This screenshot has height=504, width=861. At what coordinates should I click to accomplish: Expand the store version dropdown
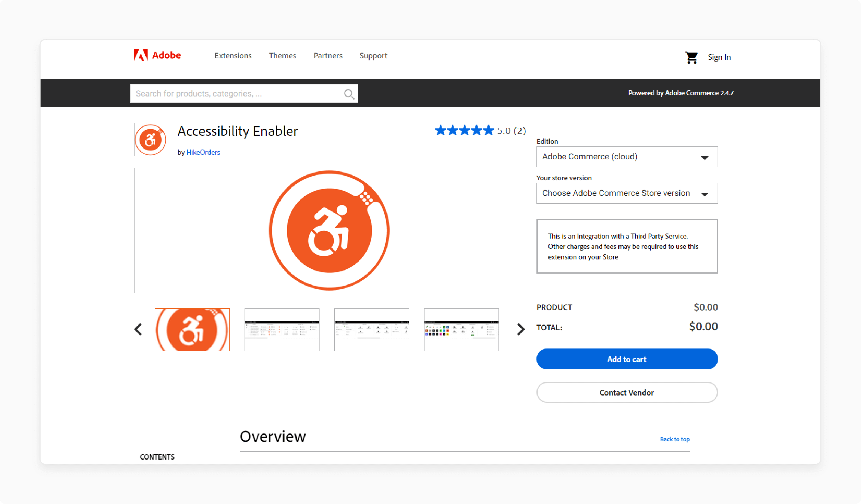(x=627, y=193)
